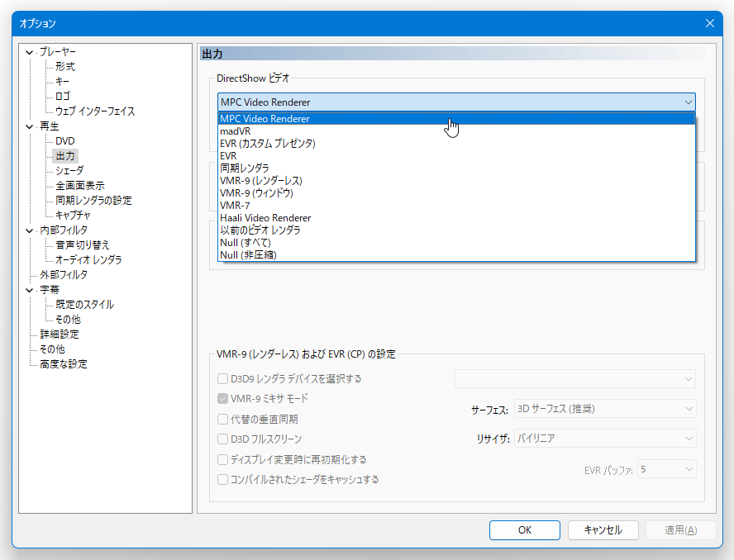Screen dimensions: 734x560
Task: Close the オプション dialog window
Action: point(710,23)
